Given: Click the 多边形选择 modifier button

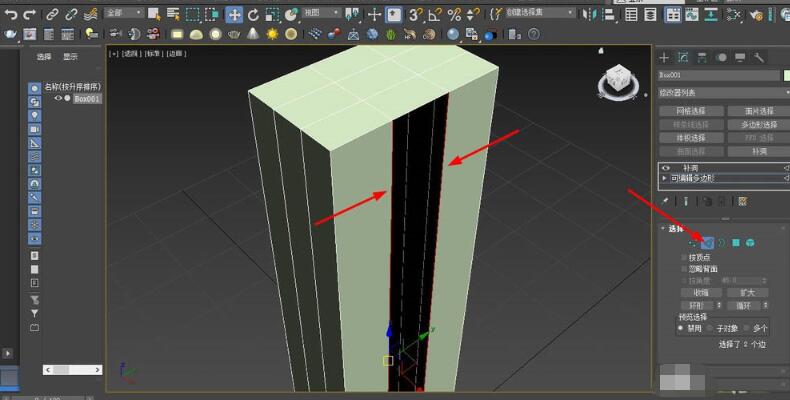Looking at the screenshot, I should coord(759,124).
